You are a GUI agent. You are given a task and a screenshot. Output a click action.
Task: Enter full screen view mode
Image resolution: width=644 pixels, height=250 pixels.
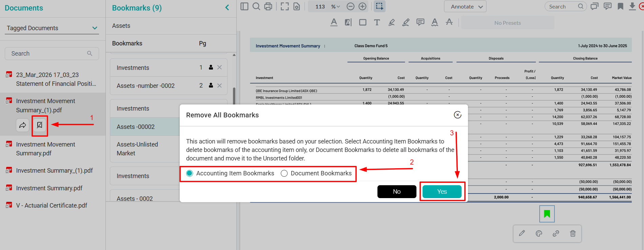[x=285, y=6]
